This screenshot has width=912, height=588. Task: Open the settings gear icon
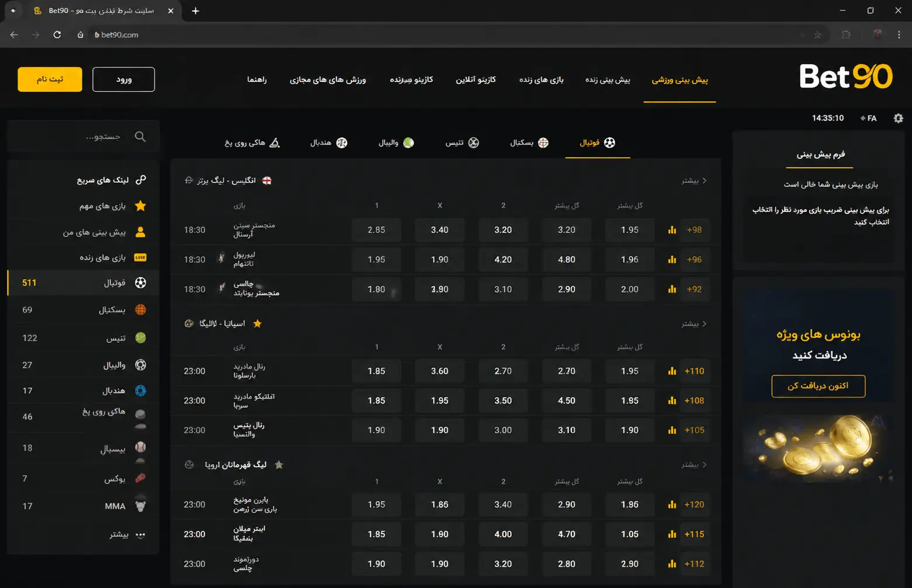click(898, 119)
